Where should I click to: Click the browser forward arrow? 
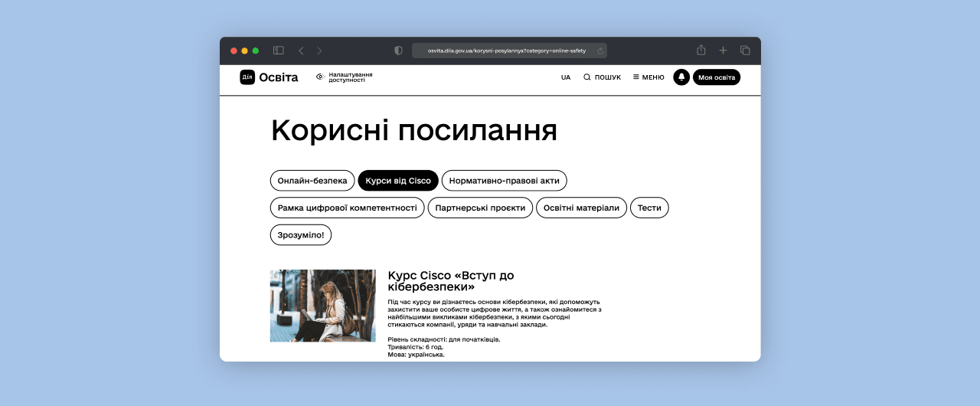(319, 51)
